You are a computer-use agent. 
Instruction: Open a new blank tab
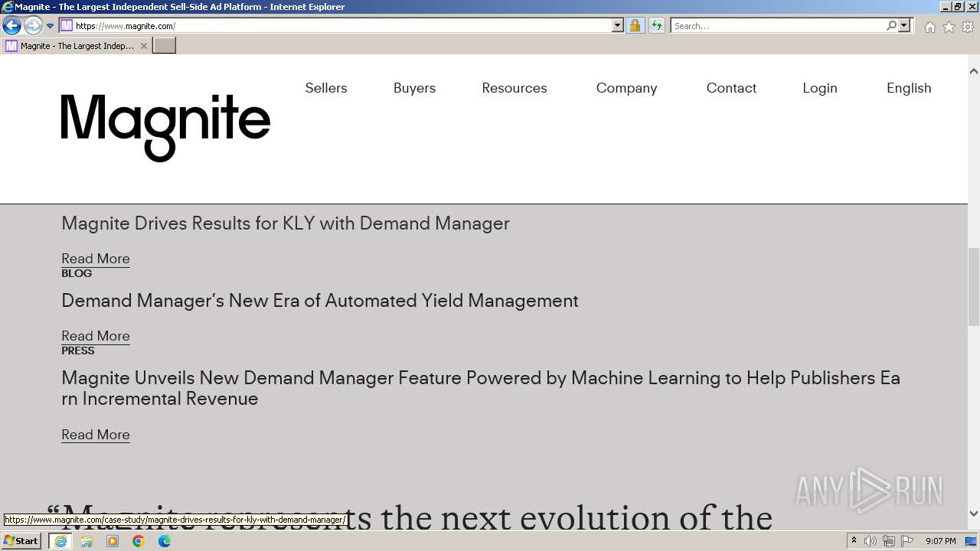pos(165,46)
